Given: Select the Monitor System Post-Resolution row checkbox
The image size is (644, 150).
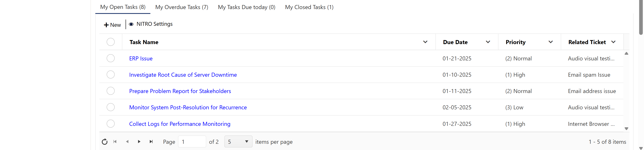Looking at the screenshot, I should click(x=110, y=107).
